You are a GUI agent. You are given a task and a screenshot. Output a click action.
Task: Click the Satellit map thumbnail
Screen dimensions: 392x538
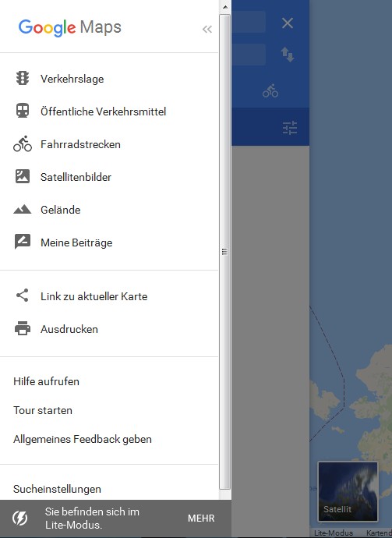(348, 491)
